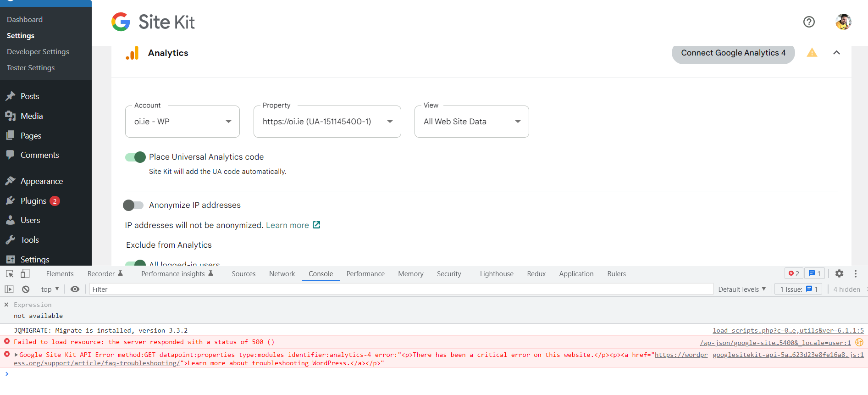
Task: Open the WordPress Settings sidebar icon
Action: [x=11, y=260]
